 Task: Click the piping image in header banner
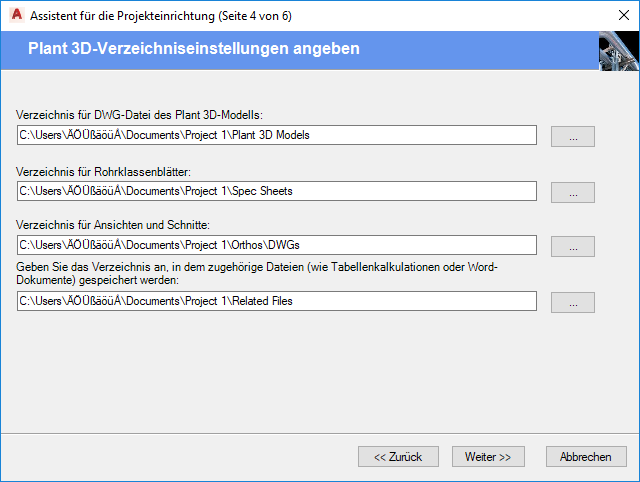click(x=619, y=51)
